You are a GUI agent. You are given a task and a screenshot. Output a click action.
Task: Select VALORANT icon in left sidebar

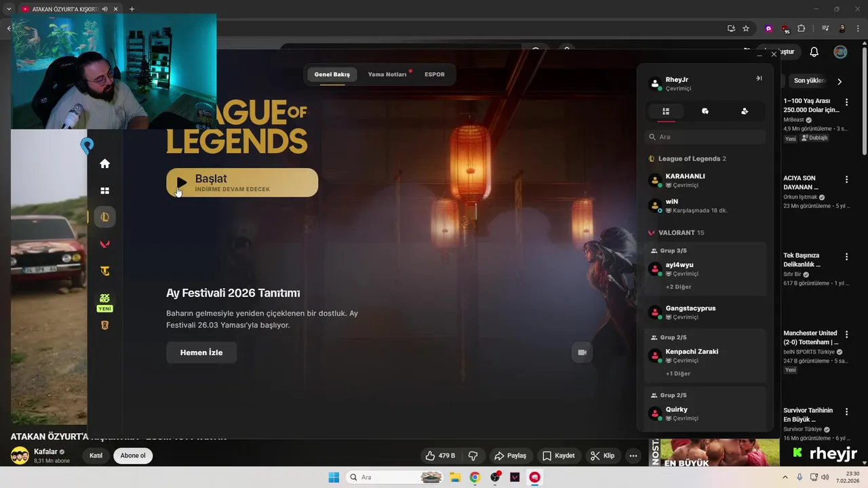pyautogui.click(x=104, y=244)
